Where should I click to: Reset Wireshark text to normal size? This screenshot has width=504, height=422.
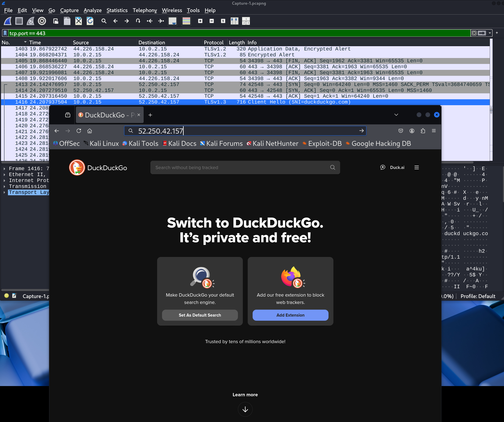click(x=223, y=21)
